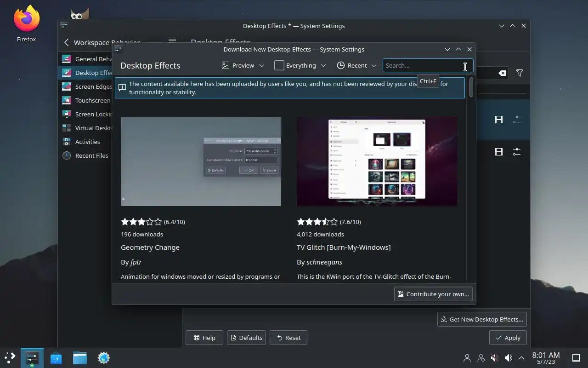Click the lower video preview film icon
588x368 pixels.
click(499, 152)
